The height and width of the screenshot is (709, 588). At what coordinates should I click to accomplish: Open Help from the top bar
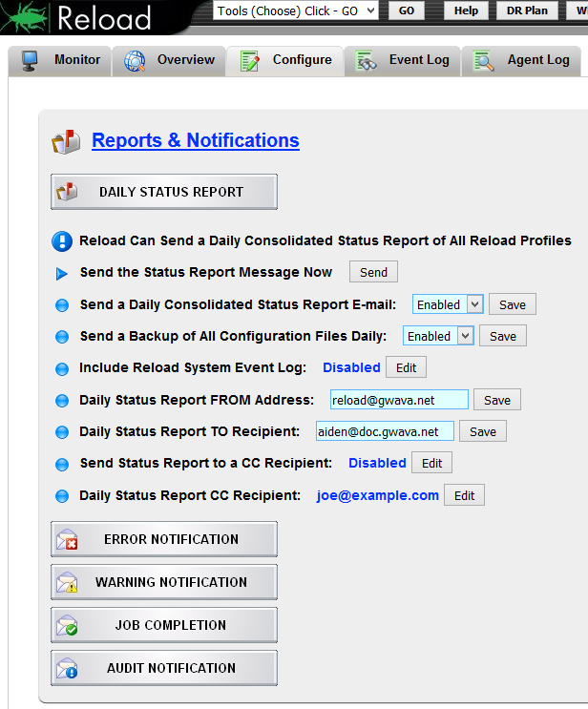pos(466,10)
